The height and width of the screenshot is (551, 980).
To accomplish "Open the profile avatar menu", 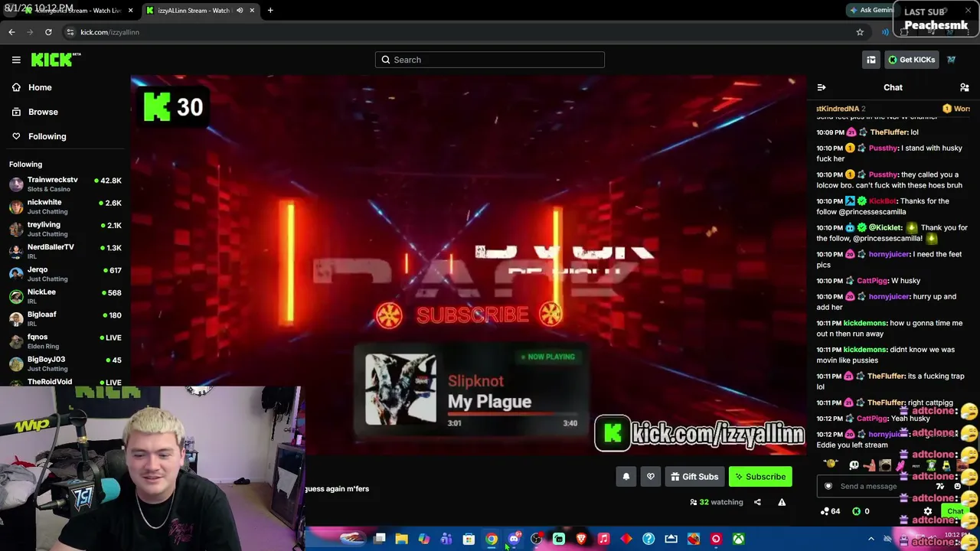I will point(952,60).
